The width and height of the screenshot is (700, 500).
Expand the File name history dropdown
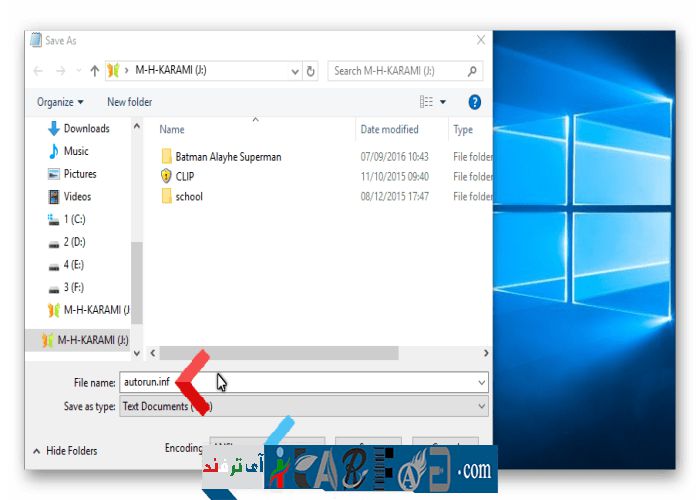click(x=482, y=383)
